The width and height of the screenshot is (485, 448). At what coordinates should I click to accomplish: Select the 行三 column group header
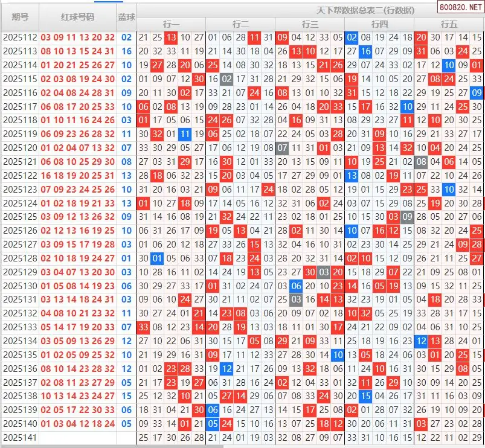tap(310, 24)
